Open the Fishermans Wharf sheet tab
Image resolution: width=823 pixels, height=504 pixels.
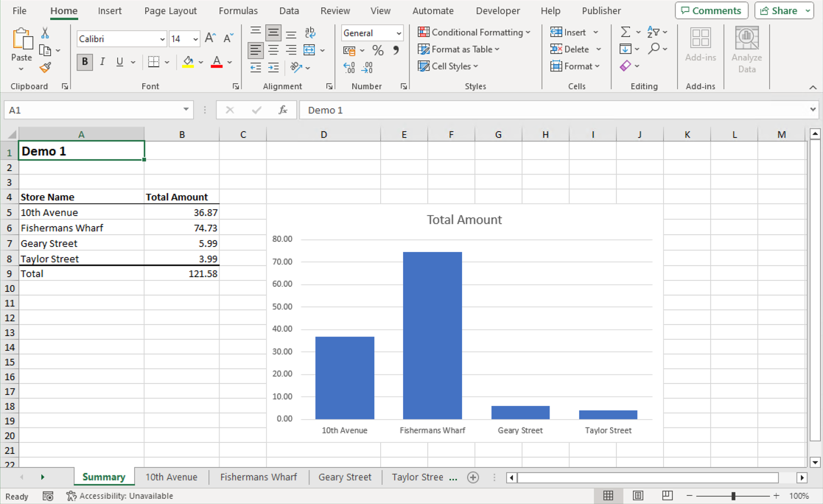259,477
